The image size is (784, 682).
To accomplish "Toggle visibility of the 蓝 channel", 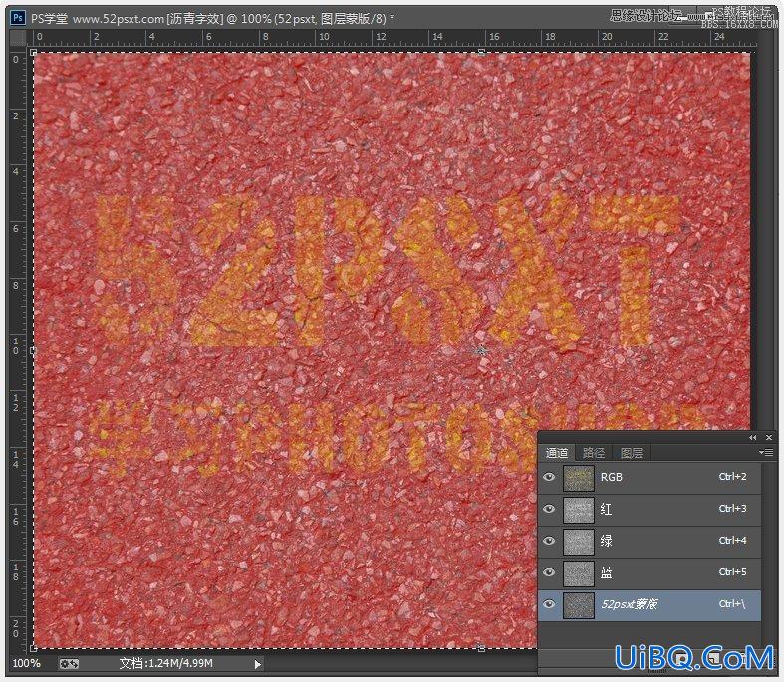I will pyautogui.click(x=549, y=572).
